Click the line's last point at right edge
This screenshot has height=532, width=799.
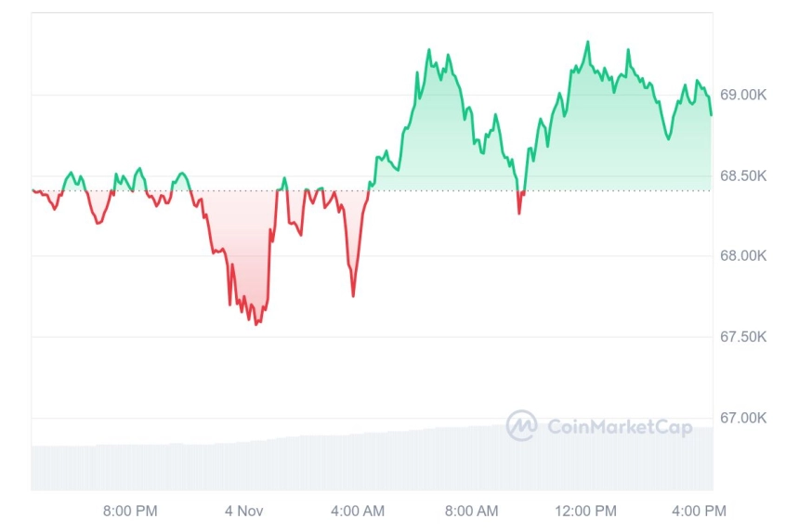click(712, 115)
